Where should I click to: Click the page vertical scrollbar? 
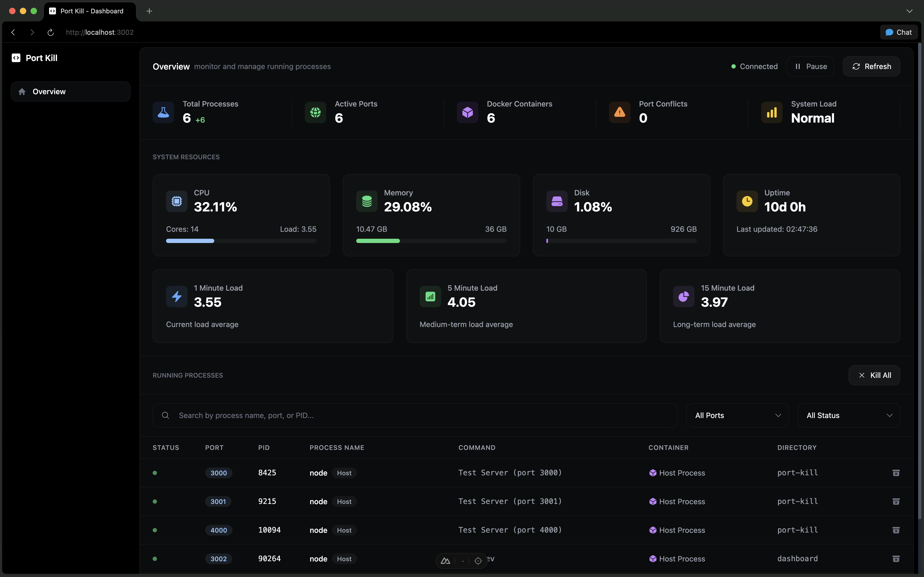click(x=919, y=281)
